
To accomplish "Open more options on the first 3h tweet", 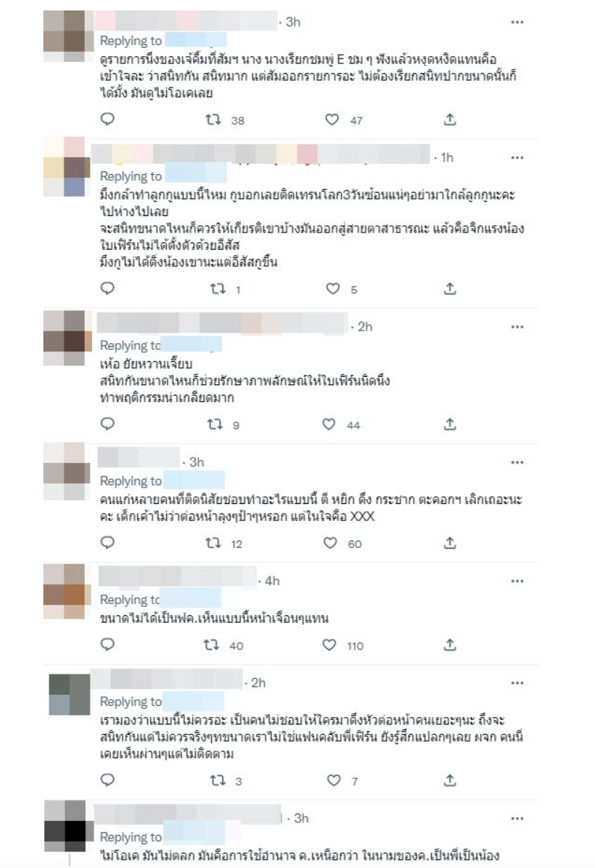I will pyautogui.click(x=518, y=22).
